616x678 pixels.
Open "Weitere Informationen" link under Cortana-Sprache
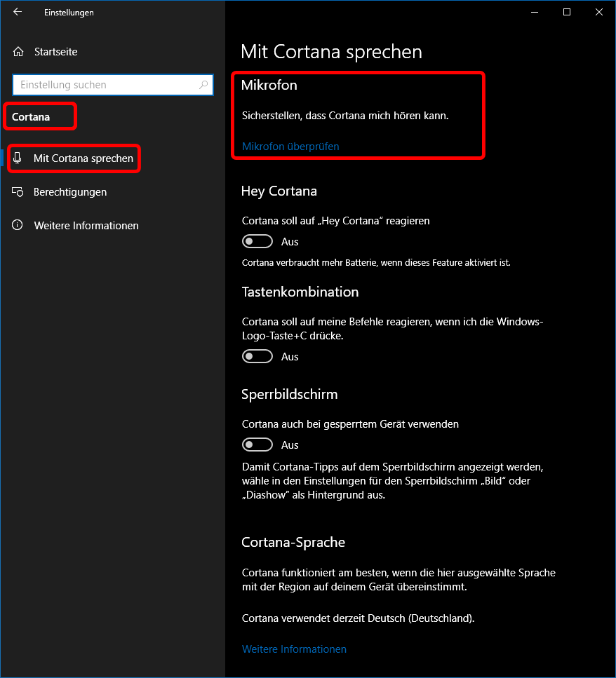(294, 649)
